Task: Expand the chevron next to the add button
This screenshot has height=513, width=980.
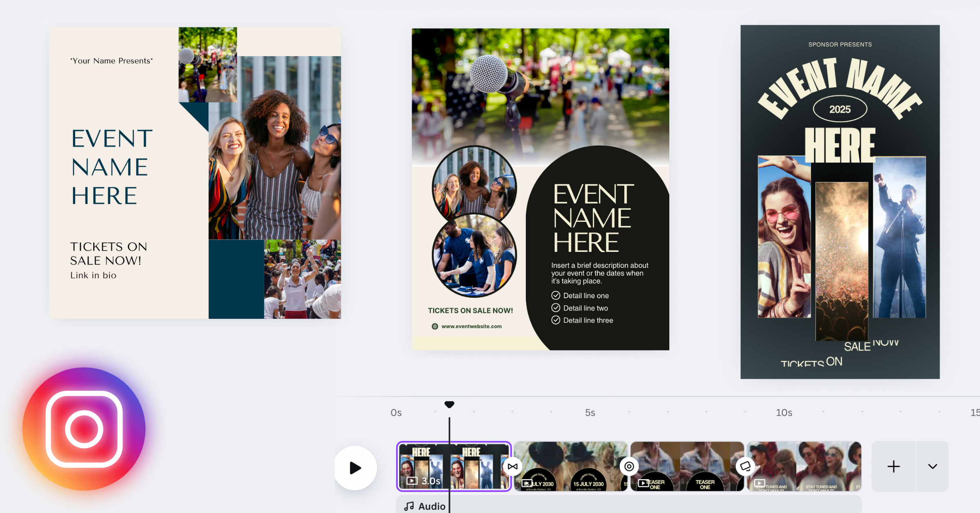Action: (x=932, y=466)
